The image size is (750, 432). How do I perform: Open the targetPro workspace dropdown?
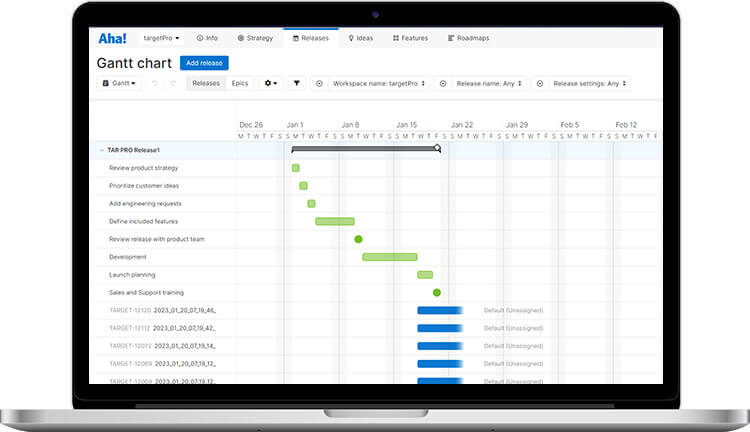(162, 39)
